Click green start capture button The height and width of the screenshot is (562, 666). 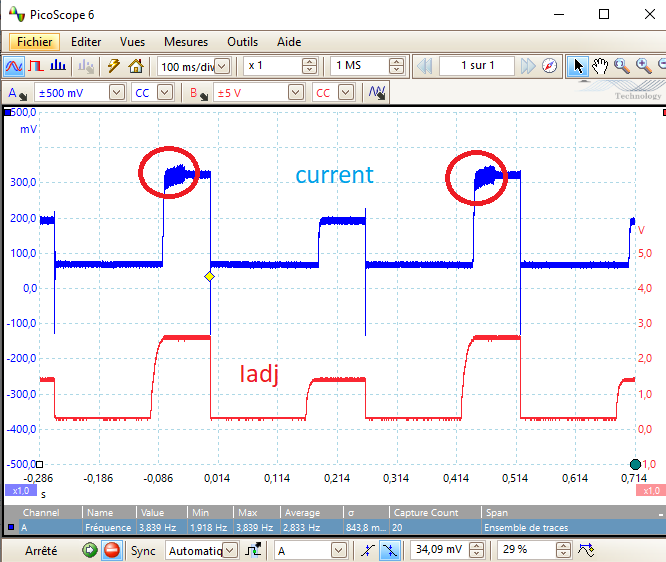click(x=90, y=551)
